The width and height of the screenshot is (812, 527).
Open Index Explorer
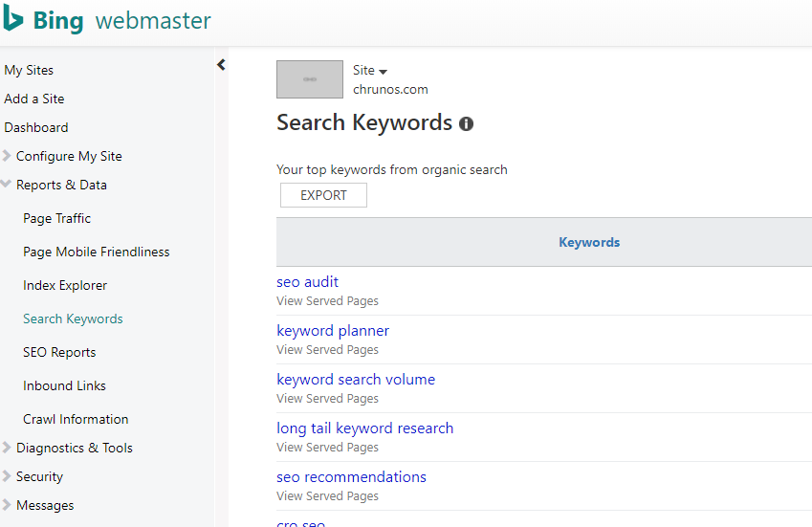tap(65, 285)
